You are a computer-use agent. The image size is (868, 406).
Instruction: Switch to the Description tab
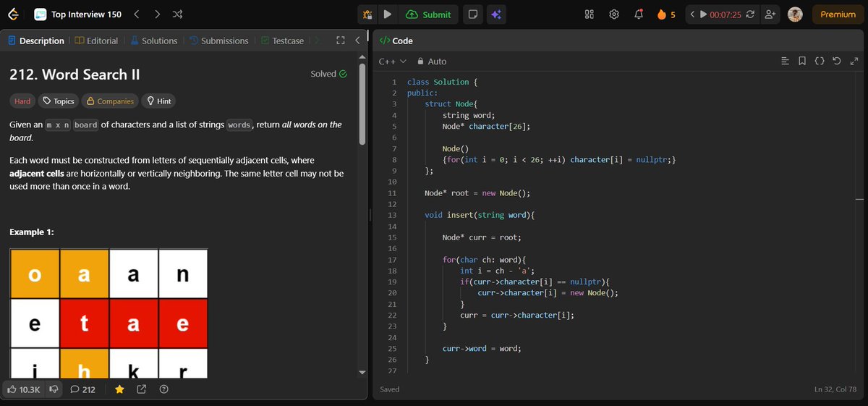pyautogui.click(x=36, y=41)
